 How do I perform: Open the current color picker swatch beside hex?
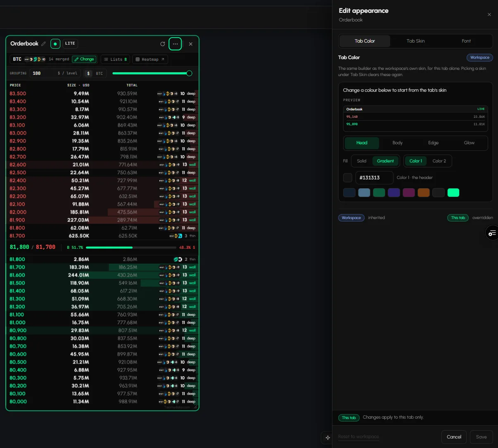[348, 178]
